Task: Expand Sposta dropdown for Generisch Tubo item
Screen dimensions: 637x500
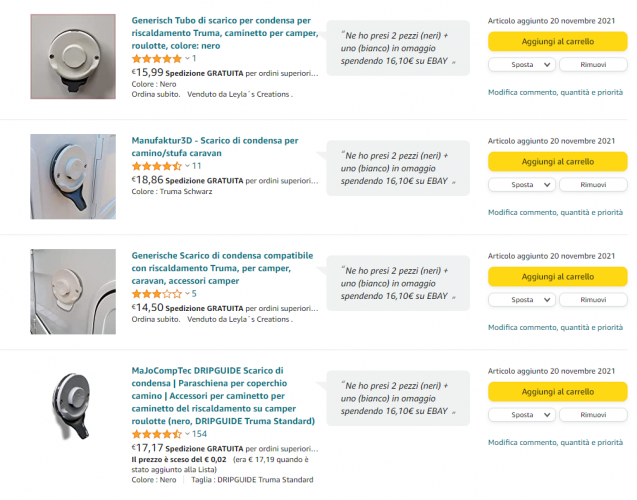Action: point(522,64)
